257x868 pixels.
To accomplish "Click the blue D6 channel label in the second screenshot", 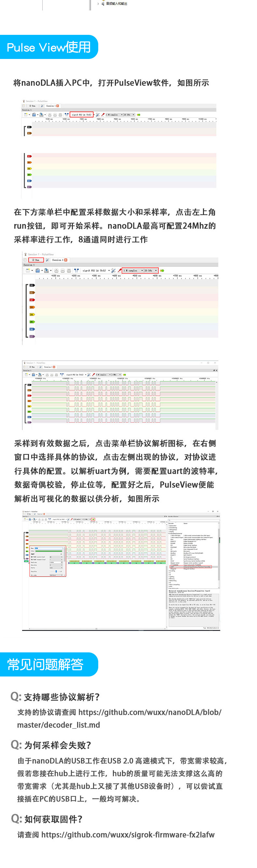I will (32, 329).
